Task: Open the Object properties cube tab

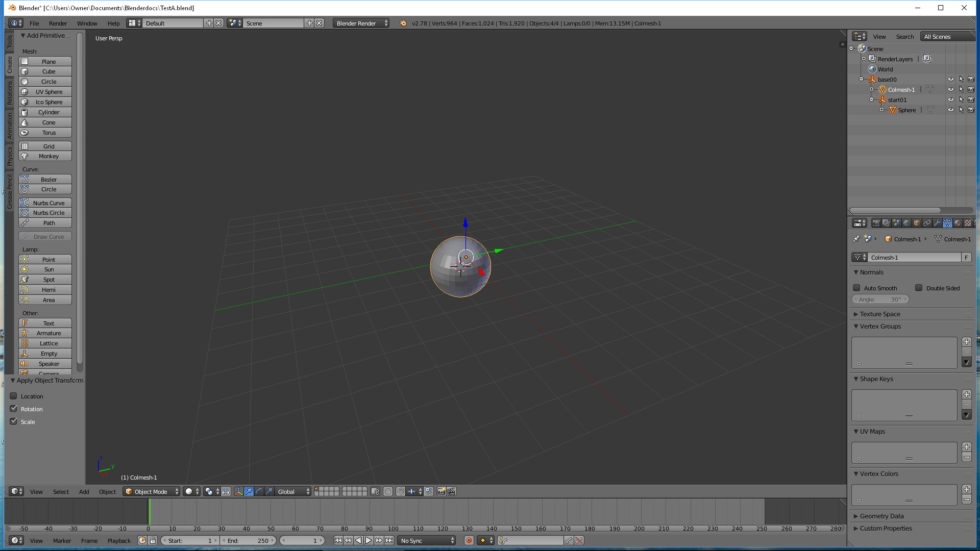Action: pos(917,223)
